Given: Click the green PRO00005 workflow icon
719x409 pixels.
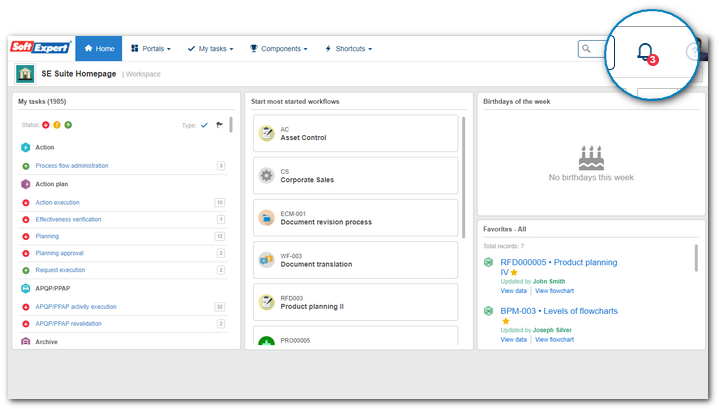Looking at the screenshot, I should [x=266, y=341].
